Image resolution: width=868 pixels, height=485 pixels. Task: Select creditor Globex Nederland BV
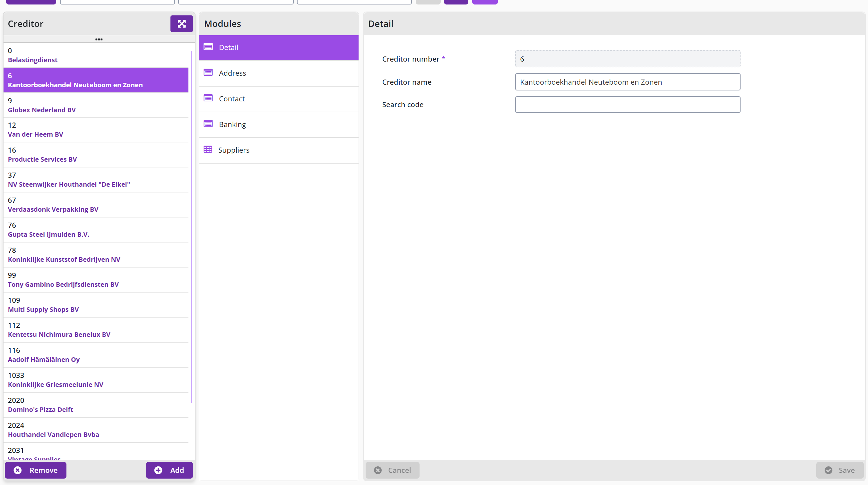(x=96, y=105)
